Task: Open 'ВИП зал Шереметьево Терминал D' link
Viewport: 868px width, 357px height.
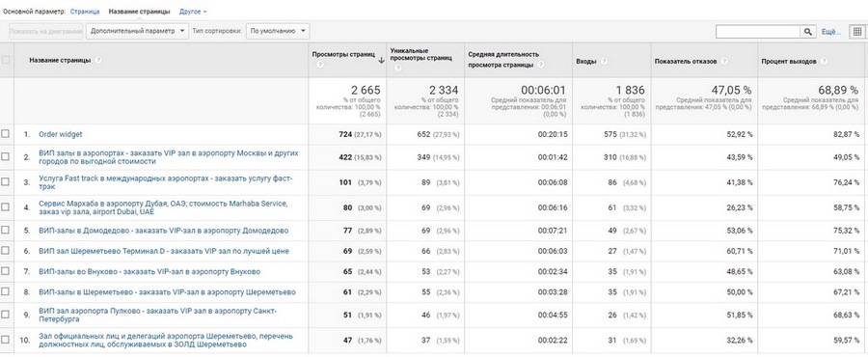Action: click(x=164, y=251)
